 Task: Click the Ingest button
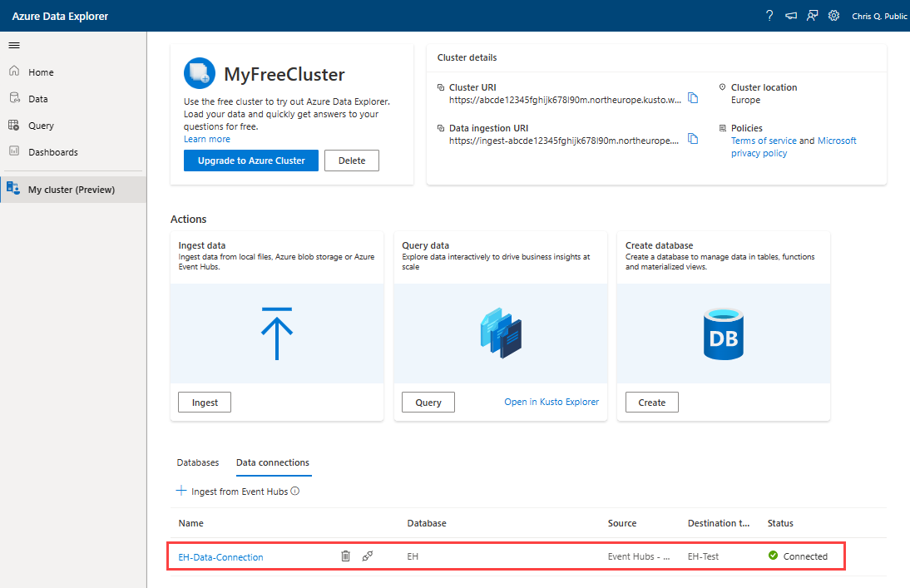point(205,403)
